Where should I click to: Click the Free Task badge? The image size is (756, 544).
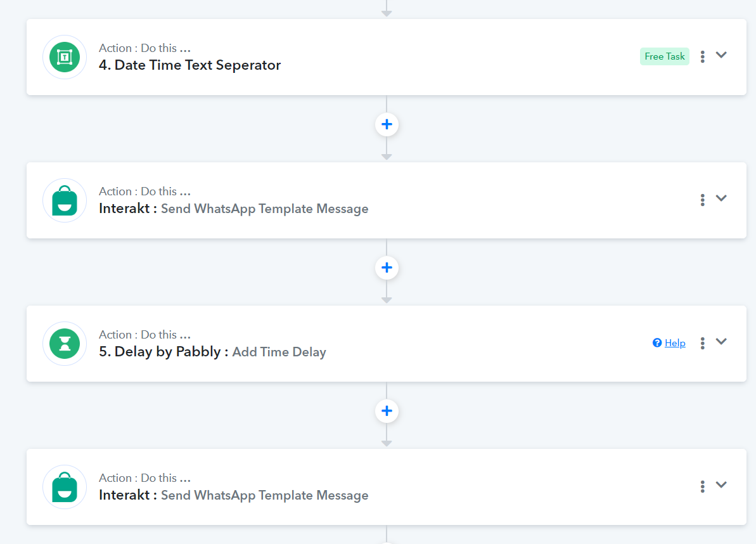[x=664, y=56]
